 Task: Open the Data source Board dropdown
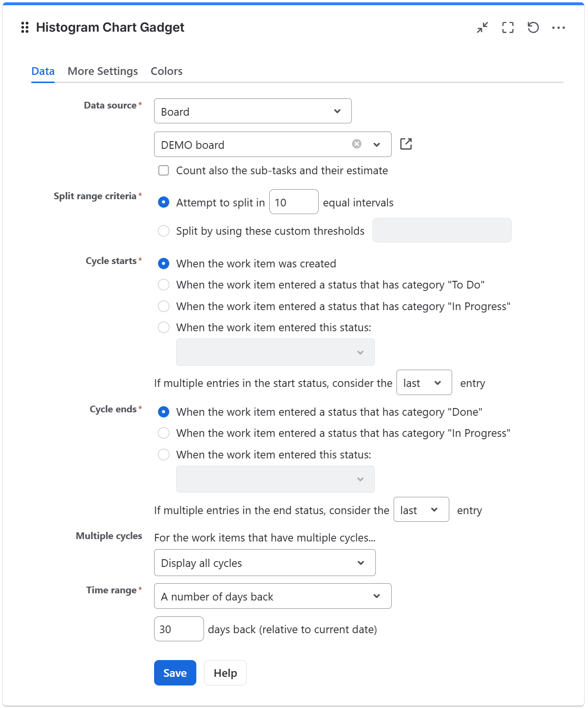pyautogui.click(x=253, y=111)
